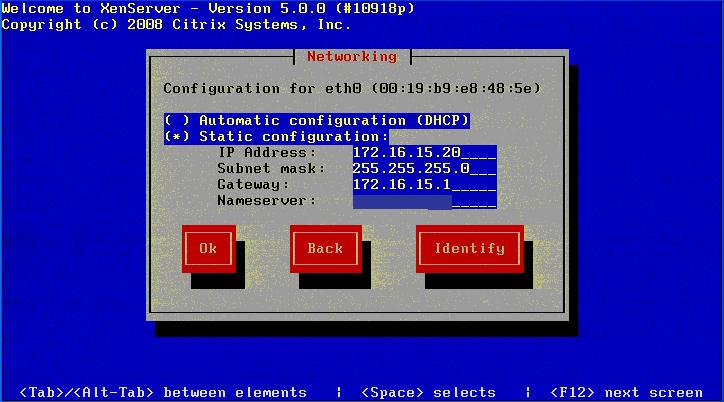724x402 pixels.
Task: Choose the Static configuration radio option
Action: 276,136
